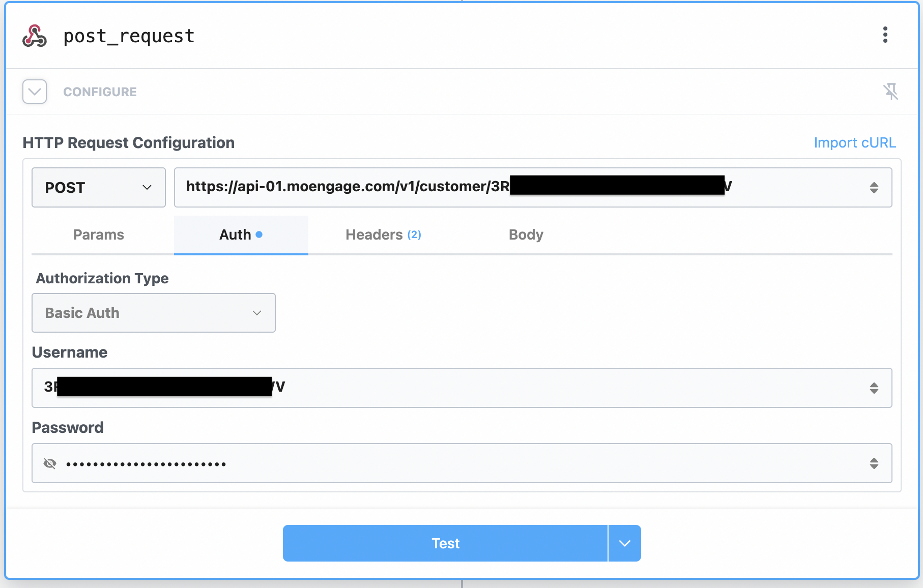Screen dimensions: 923x588
Task: Click the Import cURL link
Action: pyautogui.click(x=855, y=142)
